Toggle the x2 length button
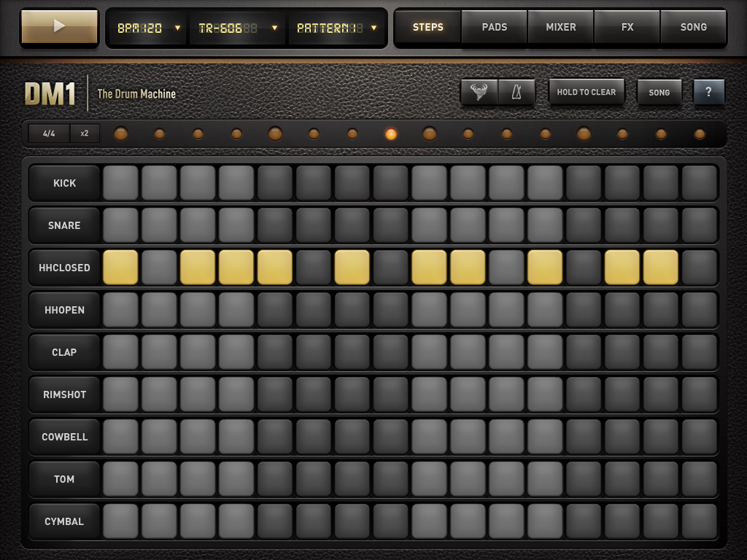747x560 pixels. pos(85,133)
